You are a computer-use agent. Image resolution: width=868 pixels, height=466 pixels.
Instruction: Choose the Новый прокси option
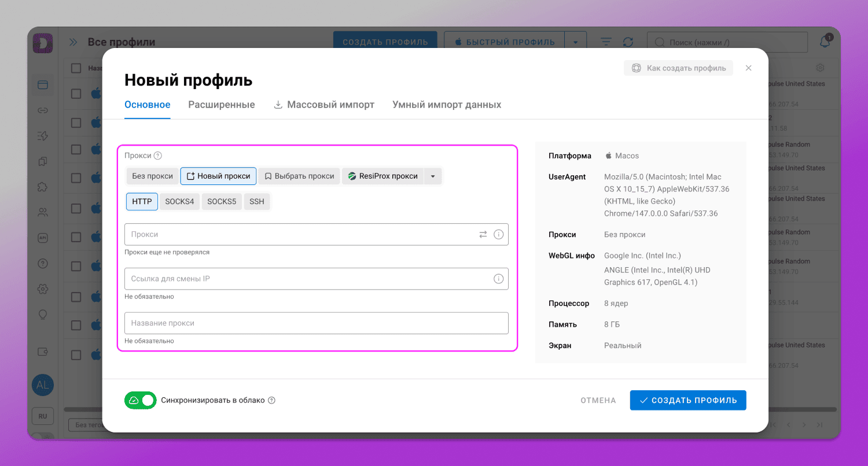pos(218,176)
